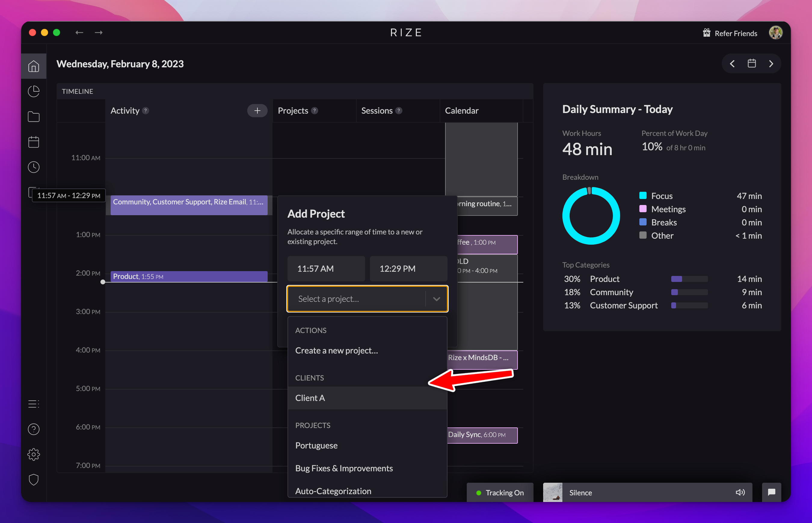The height and width of the screenshot is (523, 812).
Task: Go to previous day chevron
Action: point(732,63)
